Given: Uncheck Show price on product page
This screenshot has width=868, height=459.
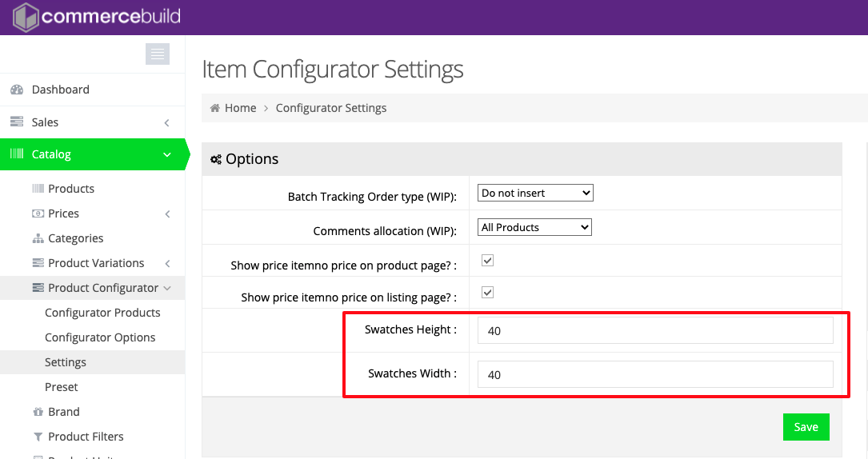Looking at the screenshot, I should point(488,261).
